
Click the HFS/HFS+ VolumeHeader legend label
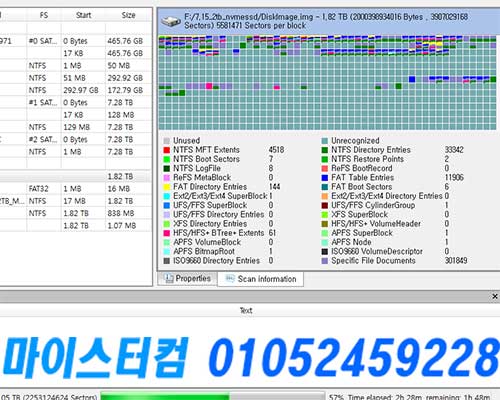point(376,224)
